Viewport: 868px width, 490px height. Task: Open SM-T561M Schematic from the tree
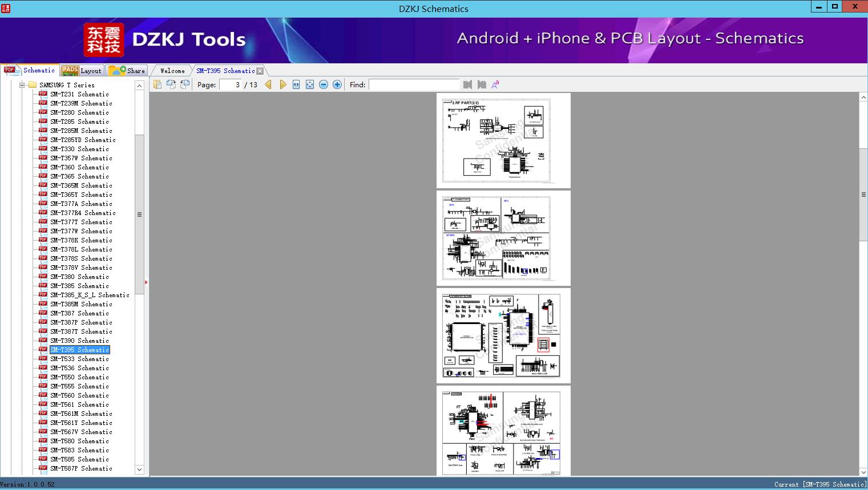click(x=81, y=414)
